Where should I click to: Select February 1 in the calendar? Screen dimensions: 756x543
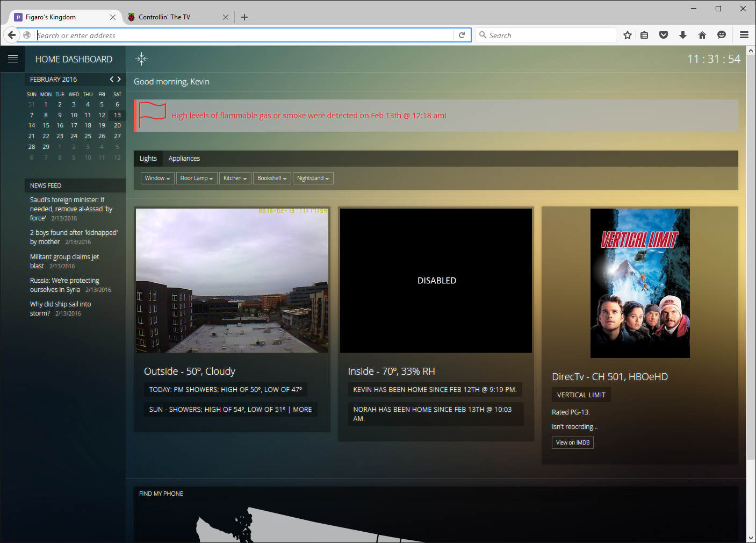coord(46,104)
